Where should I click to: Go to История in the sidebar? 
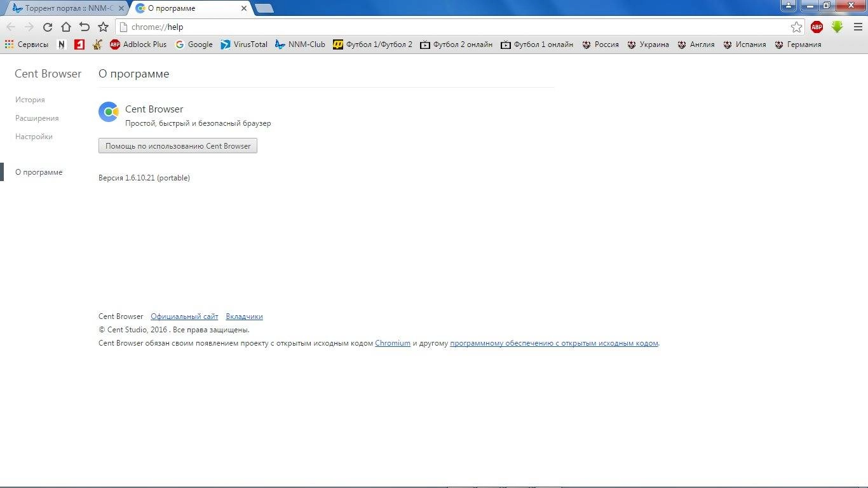(30, 100)
